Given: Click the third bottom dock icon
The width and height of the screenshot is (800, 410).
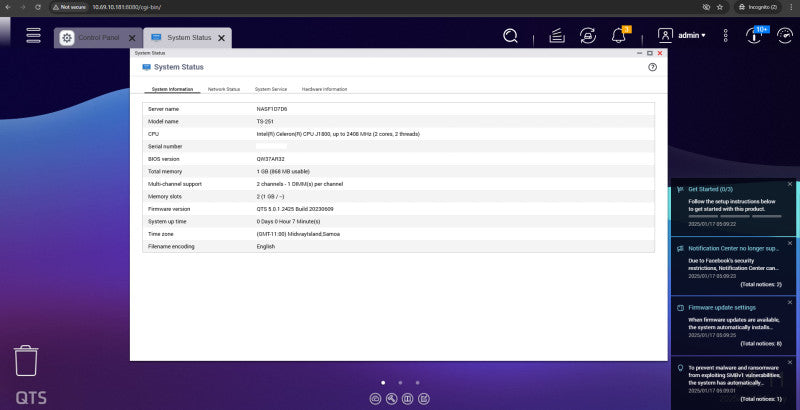Looking at the screenshot, I should [408, 399].
